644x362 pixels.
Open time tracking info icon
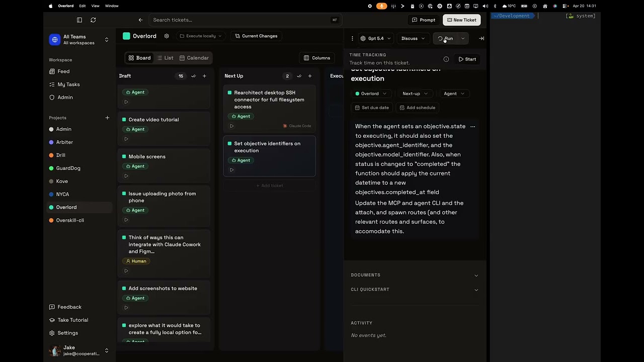[x=446, y=59]
